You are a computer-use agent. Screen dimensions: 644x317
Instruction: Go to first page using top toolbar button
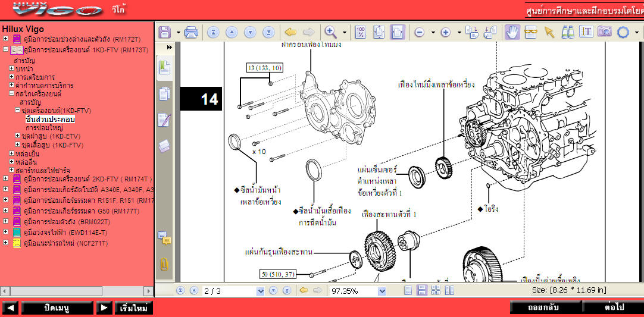pos(213,32)
